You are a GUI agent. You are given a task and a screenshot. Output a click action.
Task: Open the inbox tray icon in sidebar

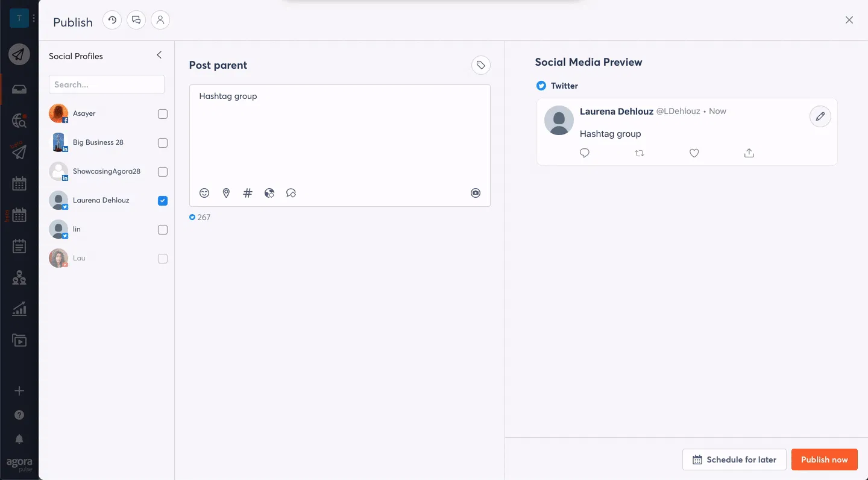click(19, 90)
